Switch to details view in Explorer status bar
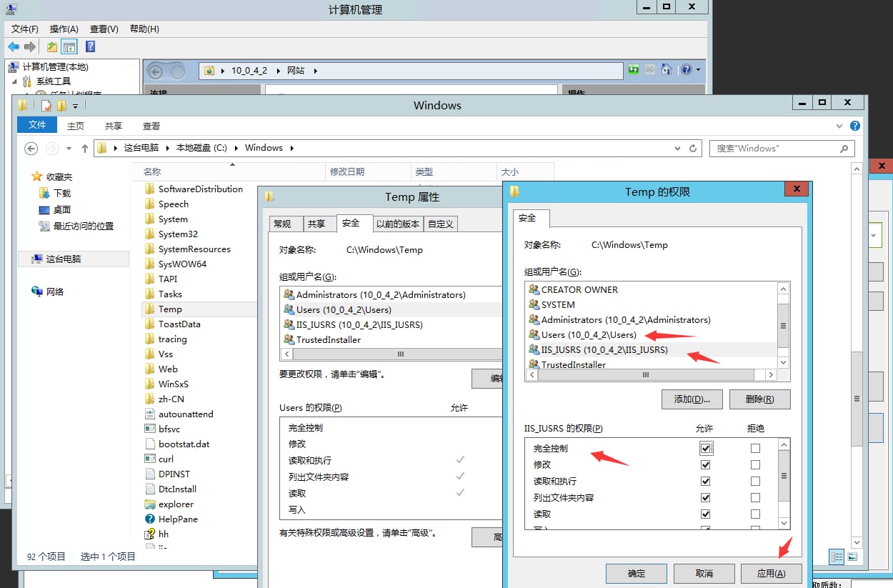The width and height of the screenshot is (893, 588). click(x=836, y=556)
